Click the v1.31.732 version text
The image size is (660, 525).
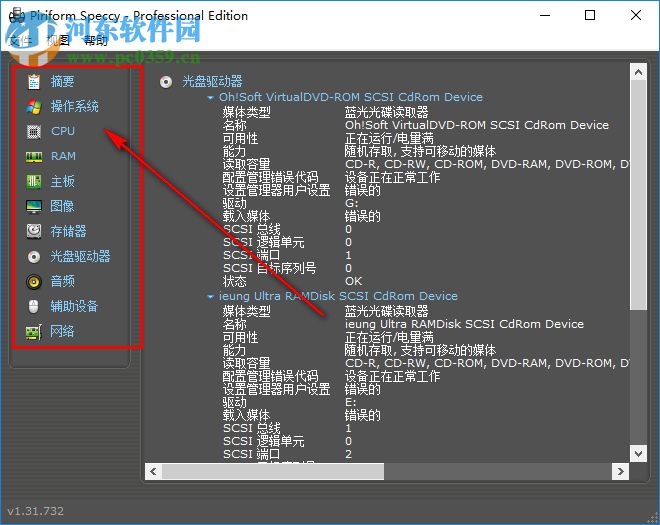point(36,511)
